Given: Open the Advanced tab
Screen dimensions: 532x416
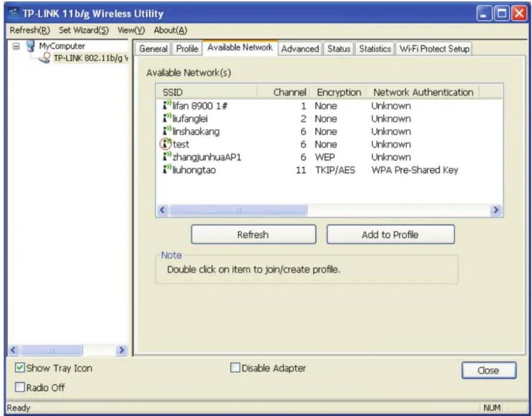Looking at the screenshot, I should (x=300, y=49).
